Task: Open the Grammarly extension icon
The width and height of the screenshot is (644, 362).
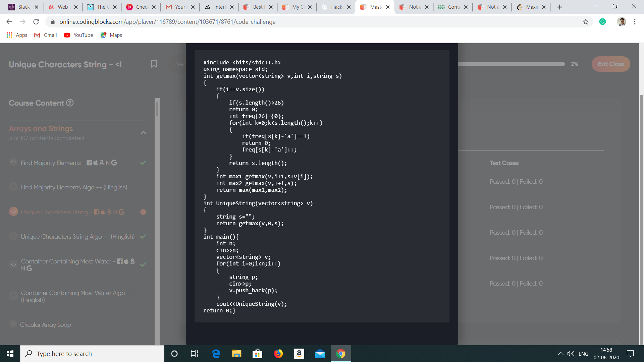Action: [x=602, y=22]
